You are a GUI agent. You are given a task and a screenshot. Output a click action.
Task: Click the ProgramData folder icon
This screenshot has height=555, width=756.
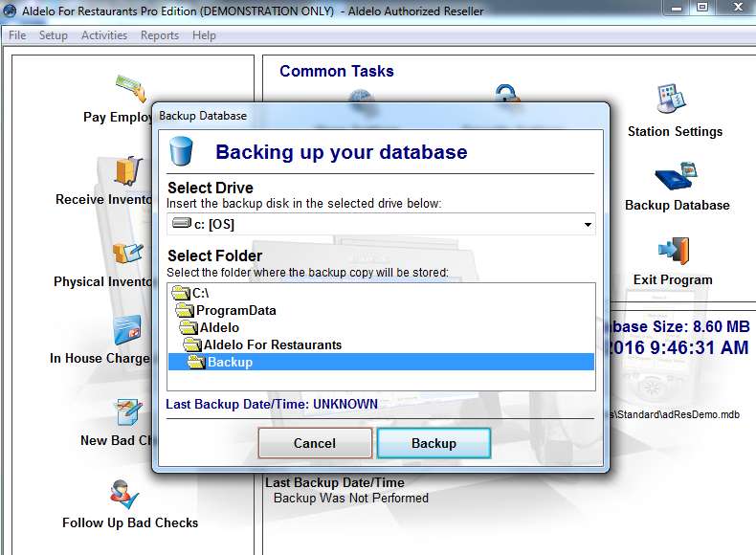pos(185,310)
